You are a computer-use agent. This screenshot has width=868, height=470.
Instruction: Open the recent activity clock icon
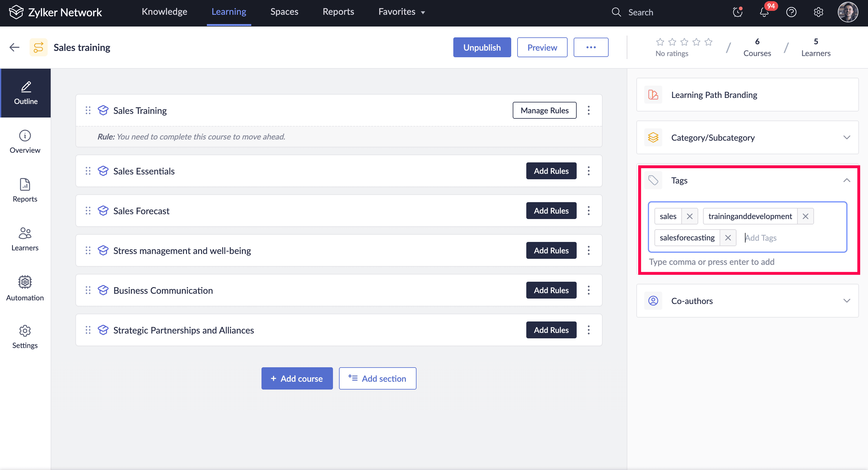(x=737, y=12)
